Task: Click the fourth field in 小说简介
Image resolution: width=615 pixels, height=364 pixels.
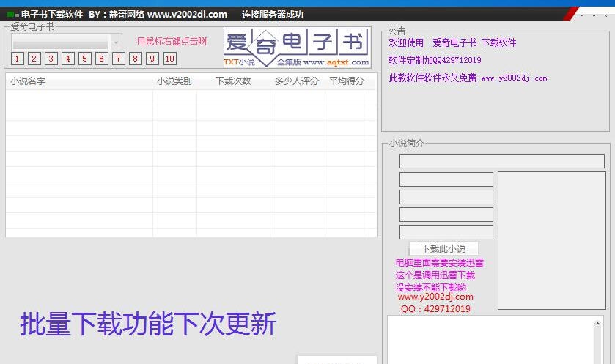Action: coord(446,215)
